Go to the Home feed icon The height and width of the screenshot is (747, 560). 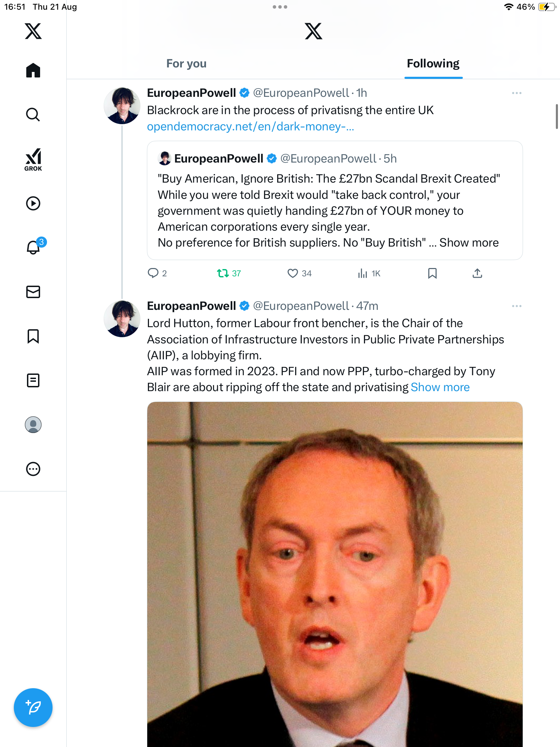coord(33,71)
